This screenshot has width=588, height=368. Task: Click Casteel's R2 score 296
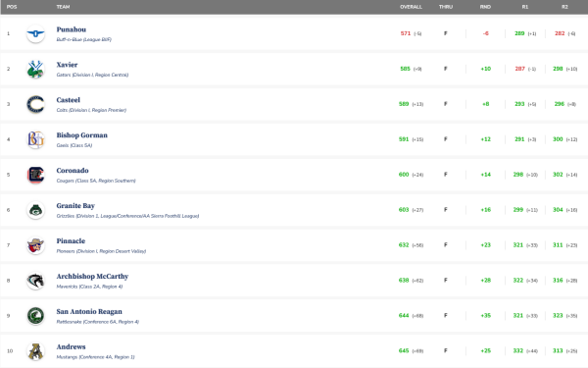(x=560, y=104)
